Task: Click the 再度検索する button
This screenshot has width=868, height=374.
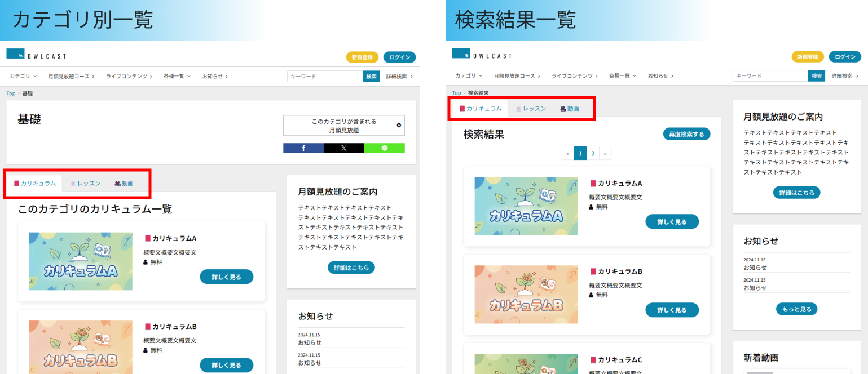Action: [x=686, y=134]
